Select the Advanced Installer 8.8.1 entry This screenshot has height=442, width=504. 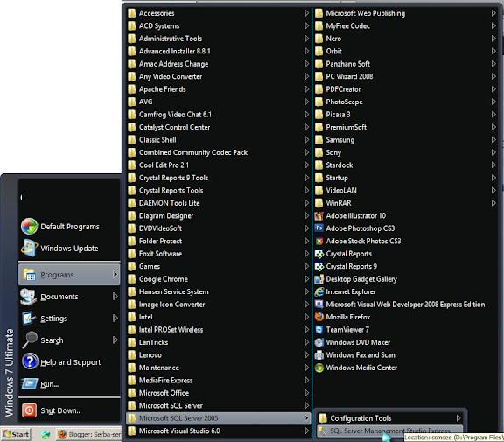[x=218, y=51]
